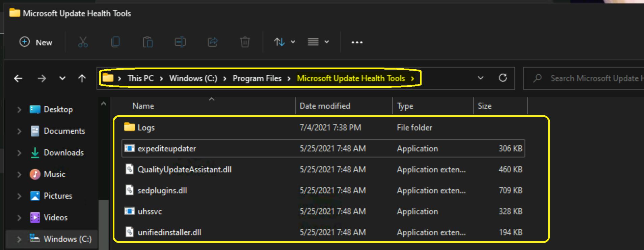Image resolution: width=644 pixels, height=250 pixels.
Task: Select This PC in the address path
Action: [140, 78]
